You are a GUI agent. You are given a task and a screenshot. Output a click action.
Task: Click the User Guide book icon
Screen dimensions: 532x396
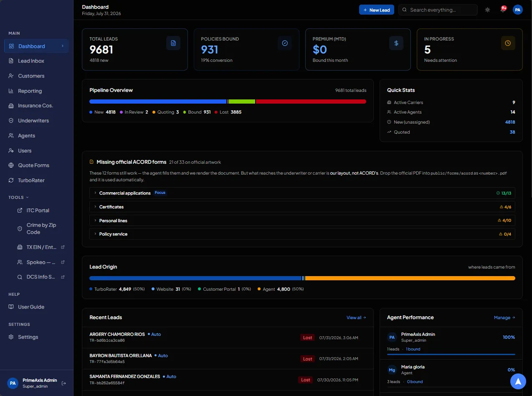tap(11, 307)
